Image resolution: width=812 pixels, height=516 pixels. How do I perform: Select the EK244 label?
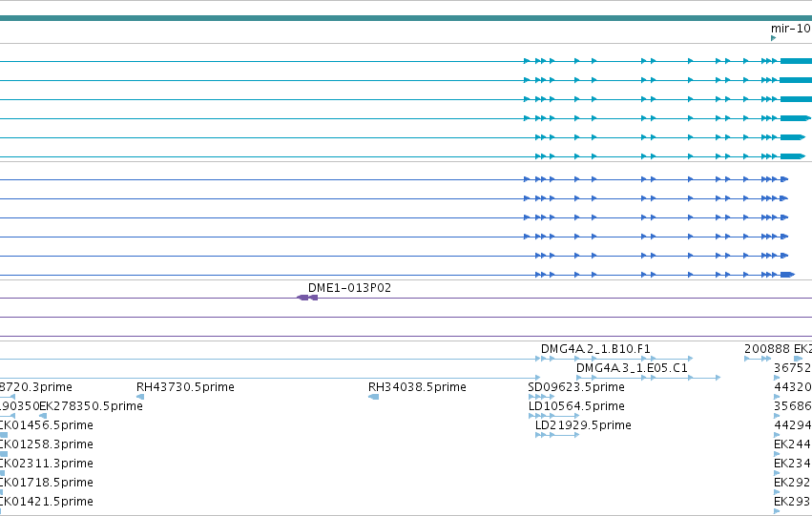tap(793, 444)
